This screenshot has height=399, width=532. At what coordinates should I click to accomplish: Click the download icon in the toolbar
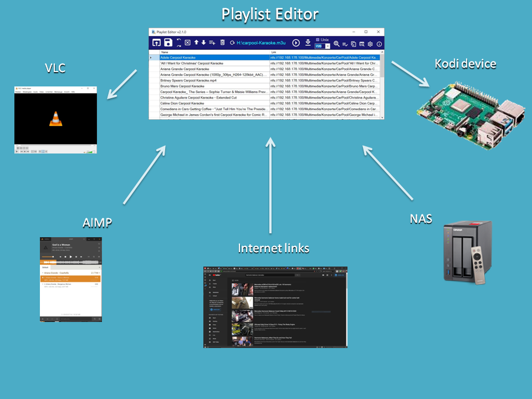click(x=308, y=43)
